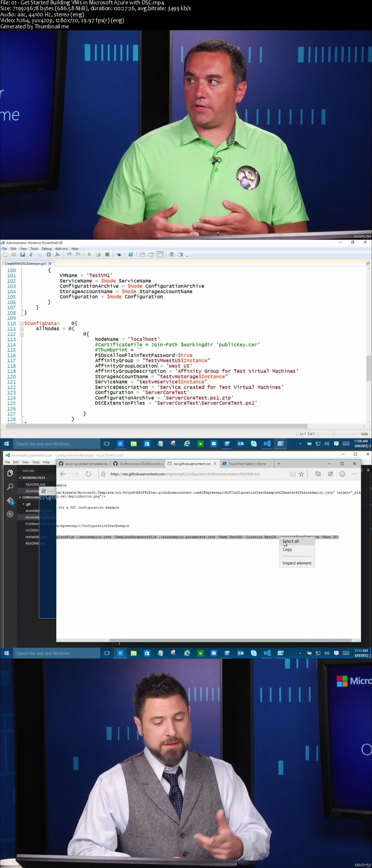This screenshot has width=372, height=868.
Task: Open Edge Reading view book icon
Action: click(x=292, y=474)
